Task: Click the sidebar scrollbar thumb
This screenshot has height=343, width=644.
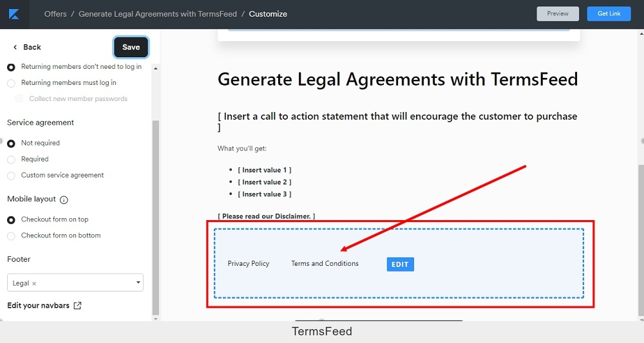Action: 155,218
